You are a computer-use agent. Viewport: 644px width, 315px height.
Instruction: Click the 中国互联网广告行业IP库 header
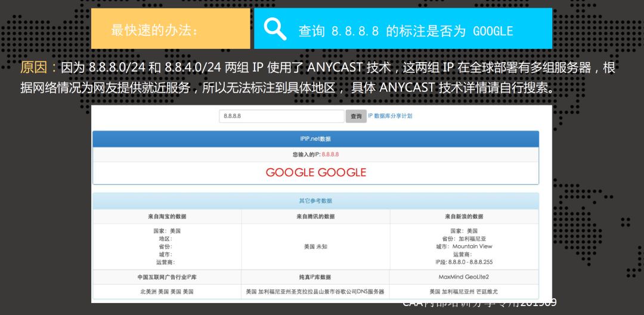[x=167, y=277]
